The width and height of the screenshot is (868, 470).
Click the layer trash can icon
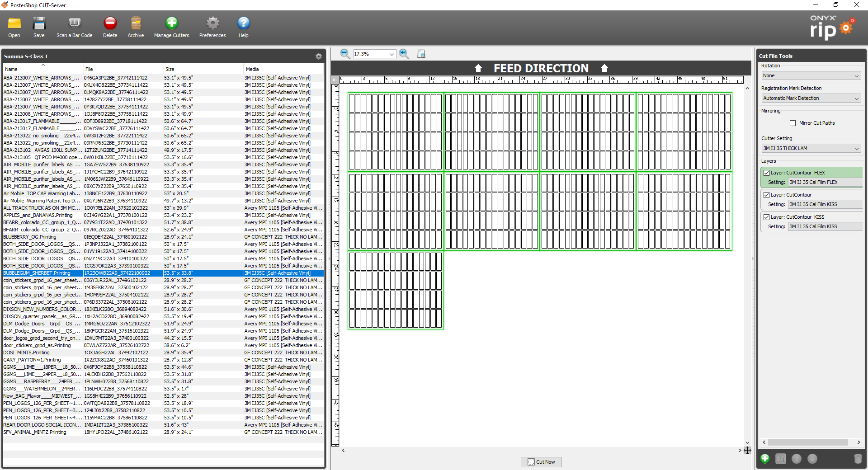pyautogui.click(x=858, y=459)
